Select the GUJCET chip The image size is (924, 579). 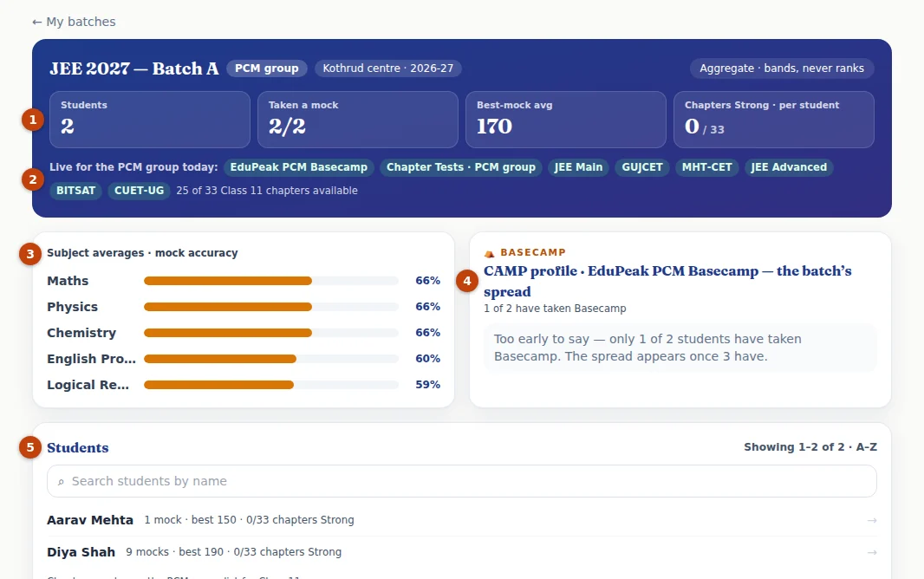tap(641, 167)
